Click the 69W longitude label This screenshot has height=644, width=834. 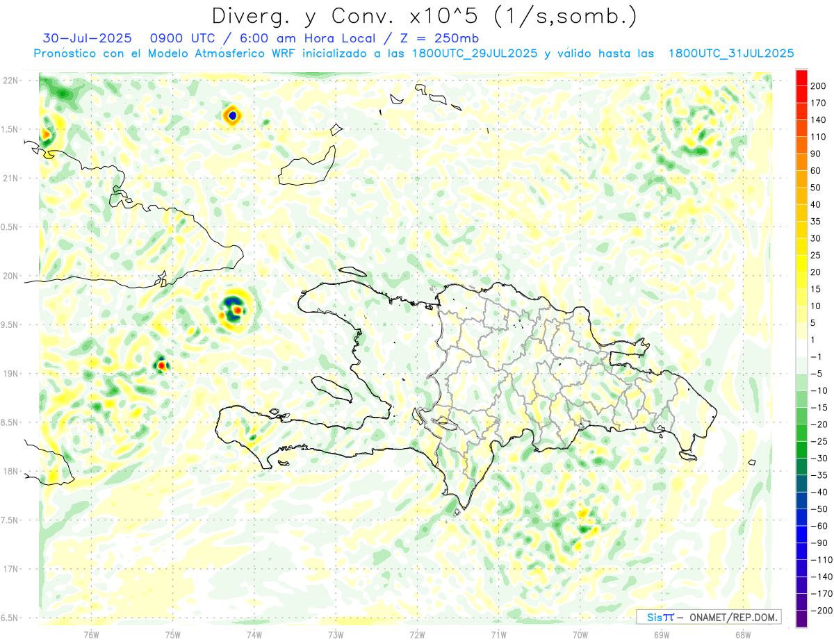(662, 634)
